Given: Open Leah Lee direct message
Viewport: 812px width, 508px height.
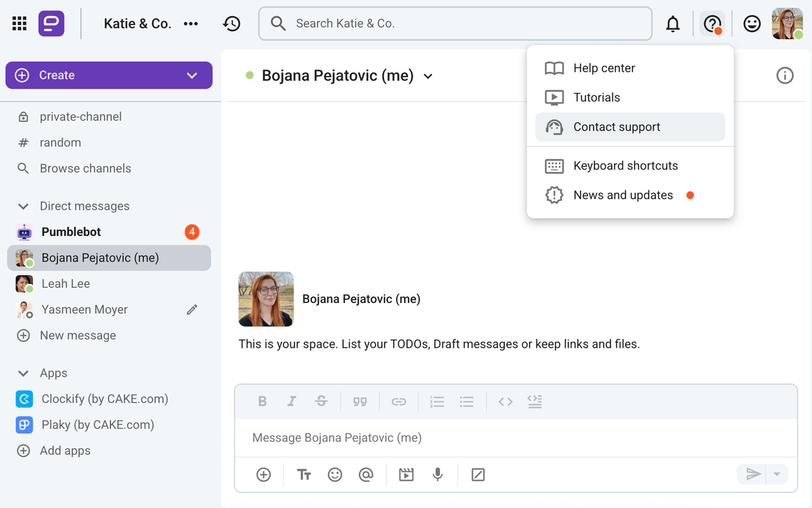Looking at the screenshot, I should tap(66, 283).
